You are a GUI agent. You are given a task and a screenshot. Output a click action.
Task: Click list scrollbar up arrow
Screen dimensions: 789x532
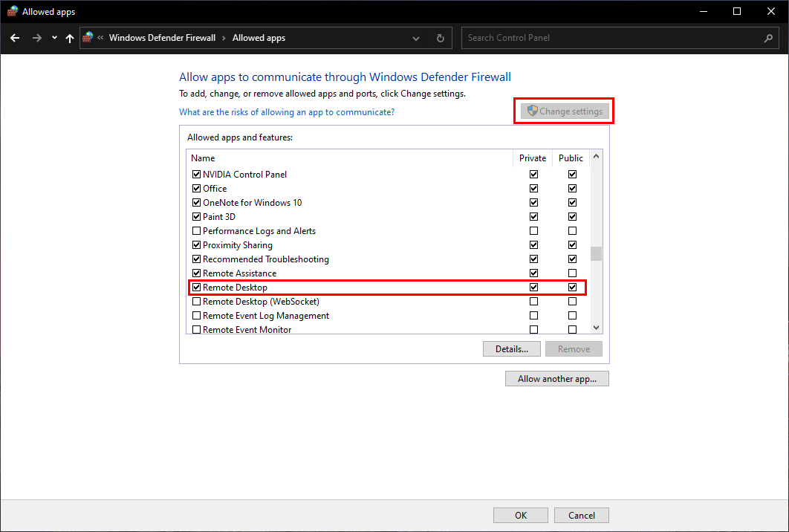click(x=597, y=156)
